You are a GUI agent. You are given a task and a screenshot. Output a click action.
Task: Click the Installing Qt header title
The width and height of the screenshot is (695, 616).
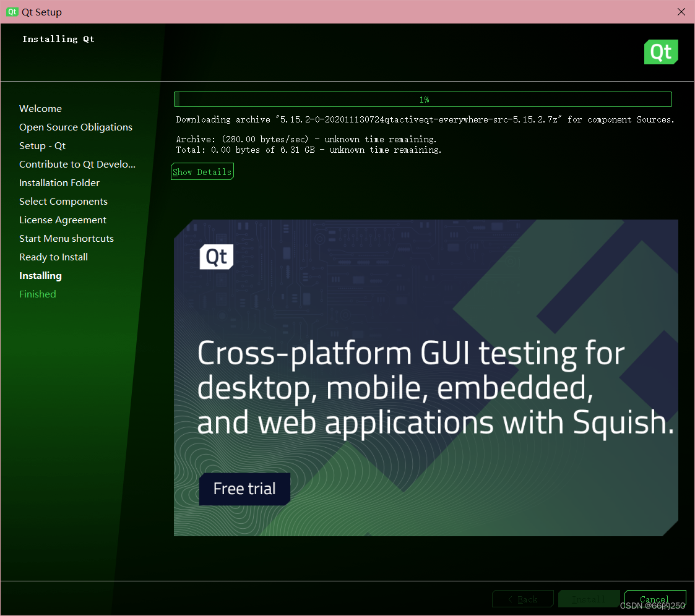click(59, 39)
